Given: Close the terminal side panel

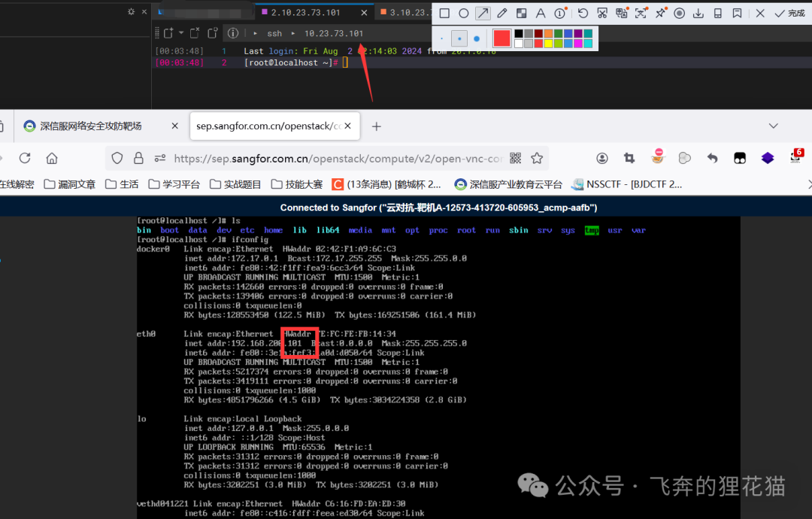Looking at the screenshot, I should 144,11.
